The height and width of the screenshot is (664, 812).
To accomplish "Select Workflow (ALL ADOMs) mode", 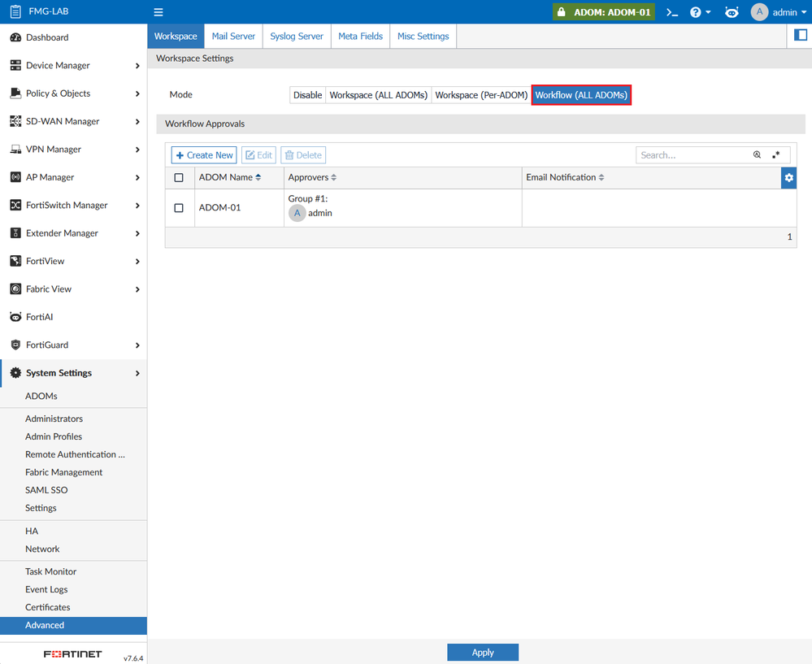I will [x=581, y=95].
